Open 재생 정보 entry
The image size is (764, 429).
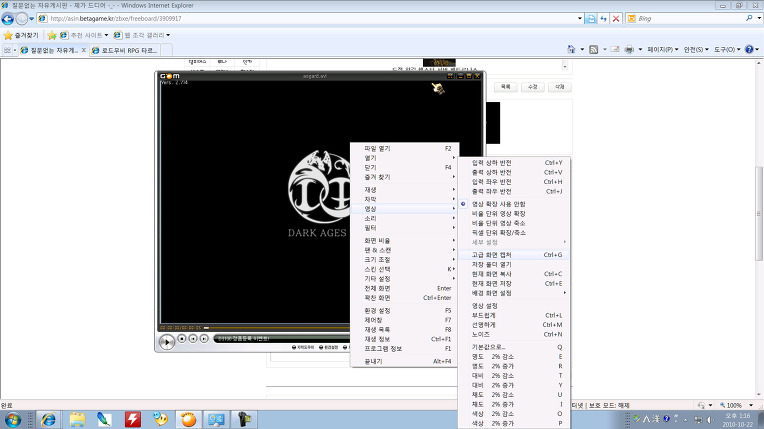[404, 339]
